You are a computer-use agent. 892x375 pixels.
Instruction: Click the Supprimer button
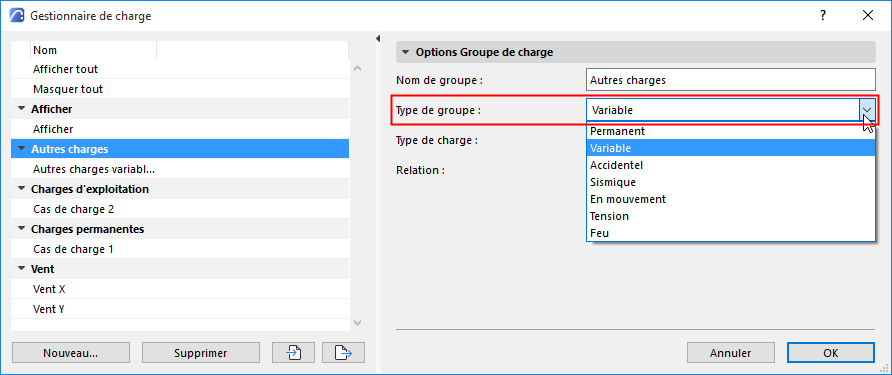point(201,353)
